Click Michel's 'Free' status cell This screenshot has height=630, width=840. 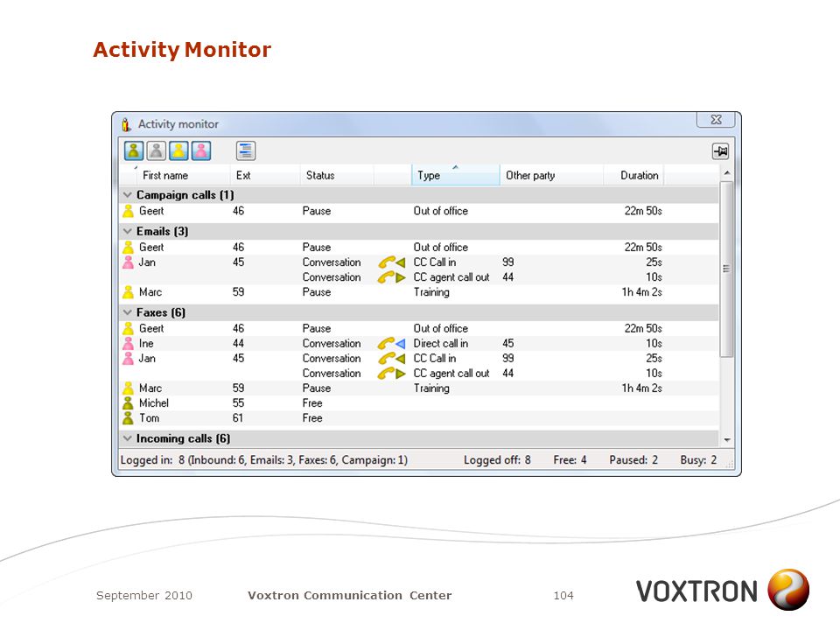[312, 402]
